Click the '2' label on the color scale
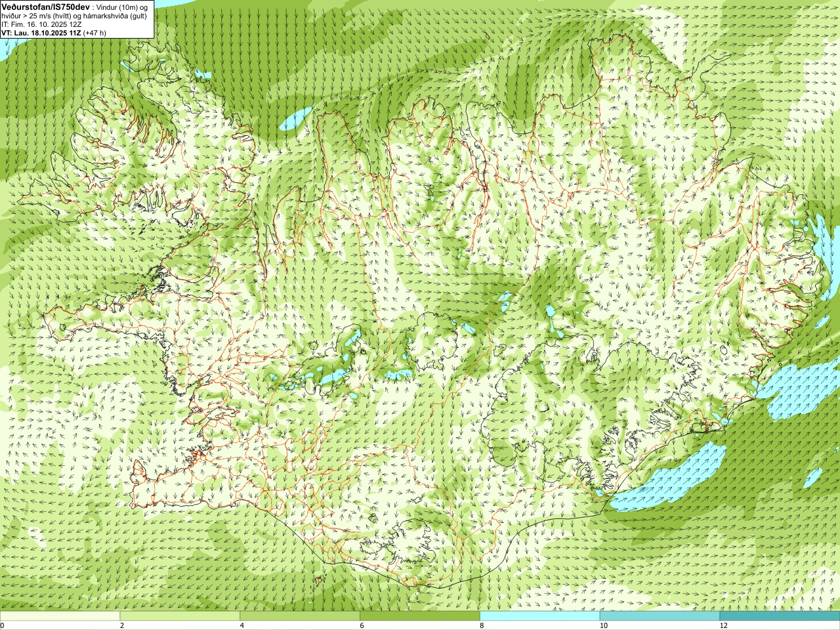Viewport: 840px width, 630px height. point(122,625)
